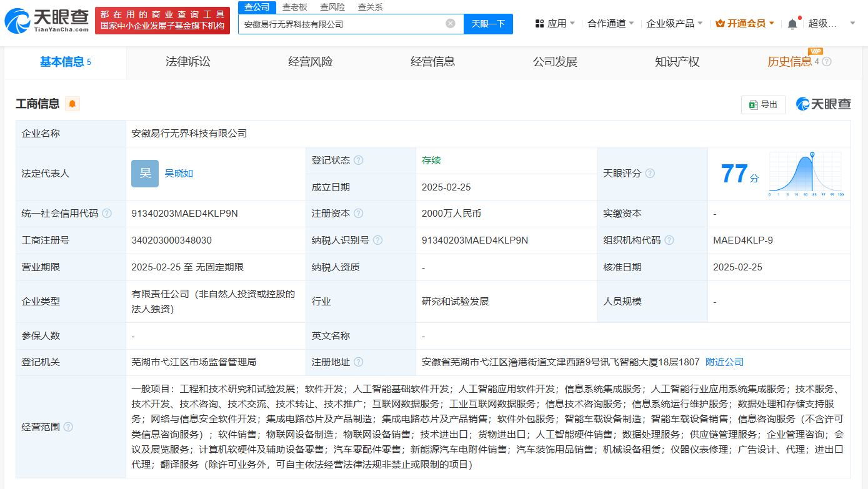Click the company name search input field
Viewport: 868px width, 489px height.
341,24
